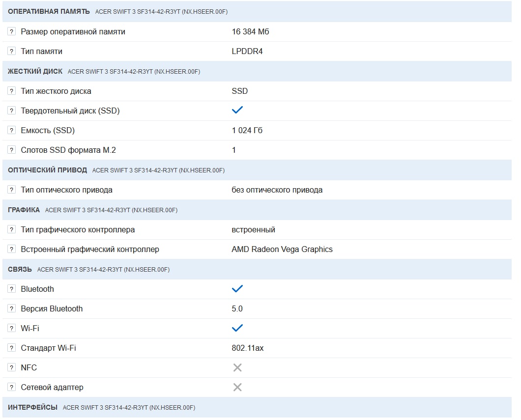Show help for Тип графического контроллера

click(x=12, y=229)
